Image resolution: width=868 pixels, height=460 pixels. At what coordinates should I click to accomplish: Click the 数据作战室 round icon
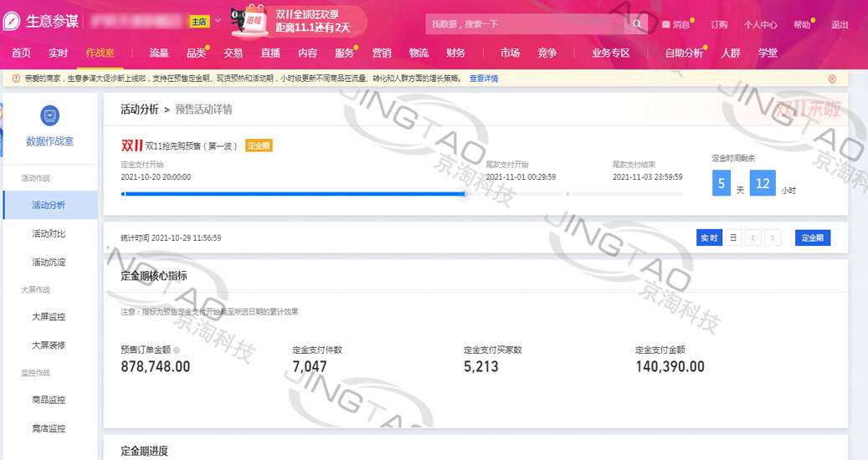coord(50,115)
